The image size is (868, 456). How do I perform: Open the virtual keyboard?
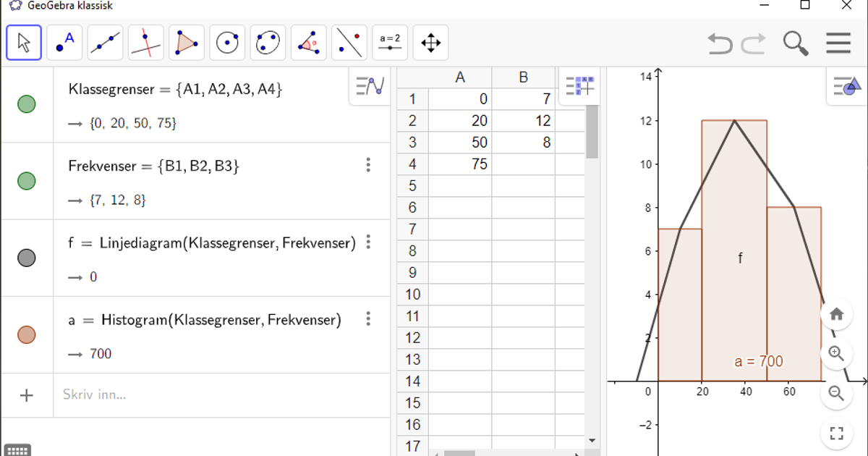click(x=17, y=449)
